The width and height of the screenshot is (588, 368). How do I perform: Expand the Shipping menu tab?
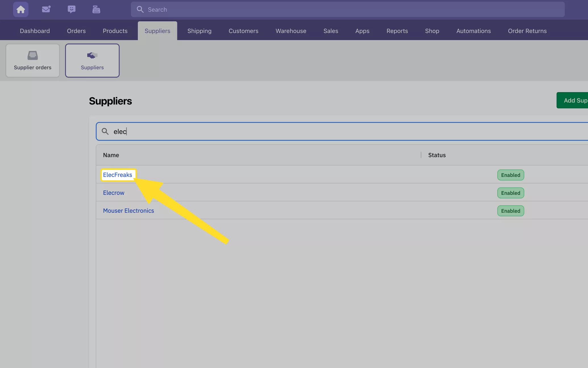click(200, 30)
